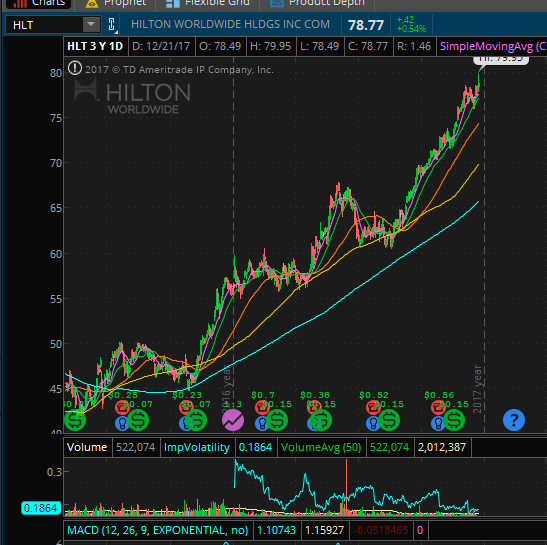Image resolution: width=547 pixels, height=545 pixels.
Task: Open earnings lightbulb icon under $0.7
Action: coord(261,423)
